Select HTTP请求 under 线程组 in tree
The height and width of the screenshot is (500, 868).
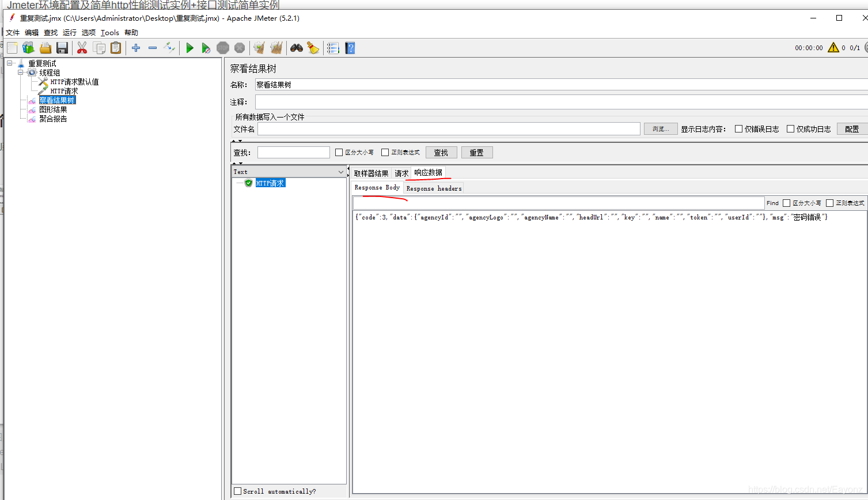point(64,91)
